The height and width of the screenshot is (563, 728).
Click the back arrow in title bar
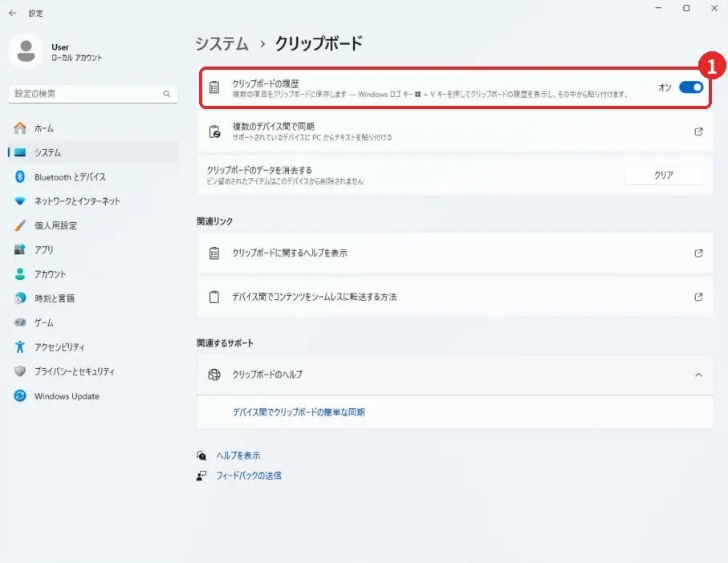13,13
